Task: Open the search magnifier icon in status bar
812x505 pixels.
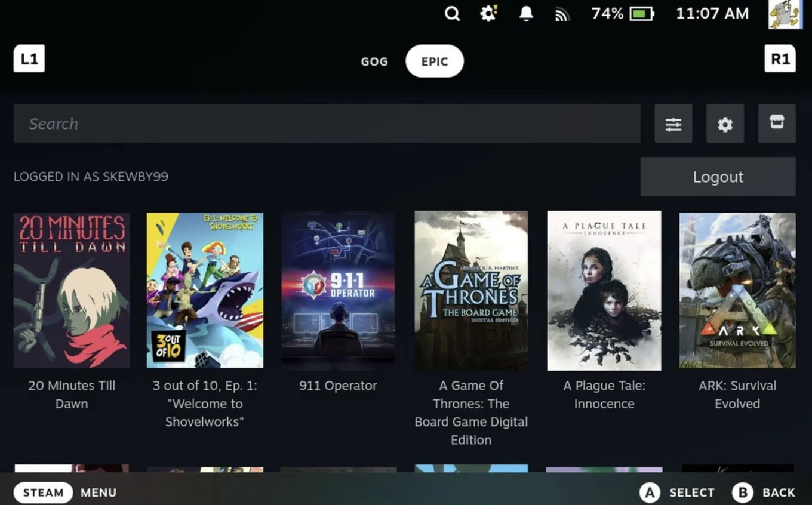Action: tap(453, 14)
